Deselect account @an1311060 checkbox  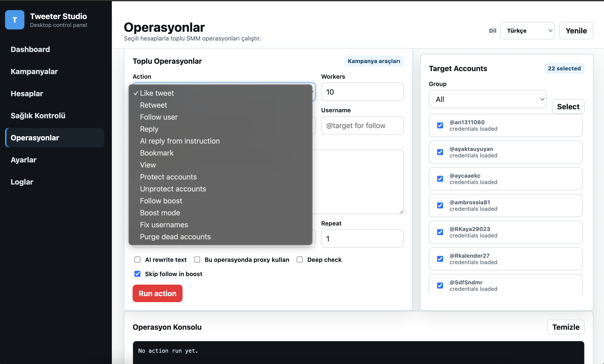point(440,125)
